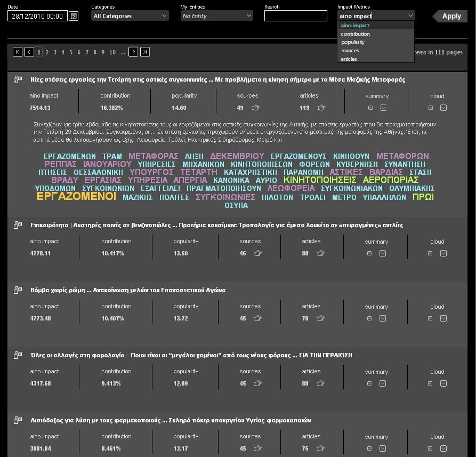Jump to last page of results

145,52
